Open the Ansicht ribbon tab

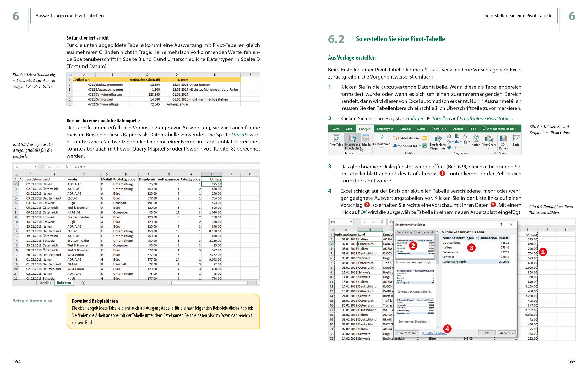458,129
